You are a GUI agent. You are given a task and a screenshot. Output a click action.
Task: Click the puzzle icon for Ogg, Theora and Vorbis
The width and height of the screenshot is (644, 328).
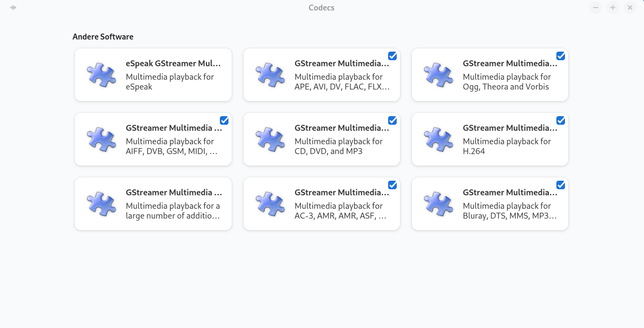click(439, 75)
